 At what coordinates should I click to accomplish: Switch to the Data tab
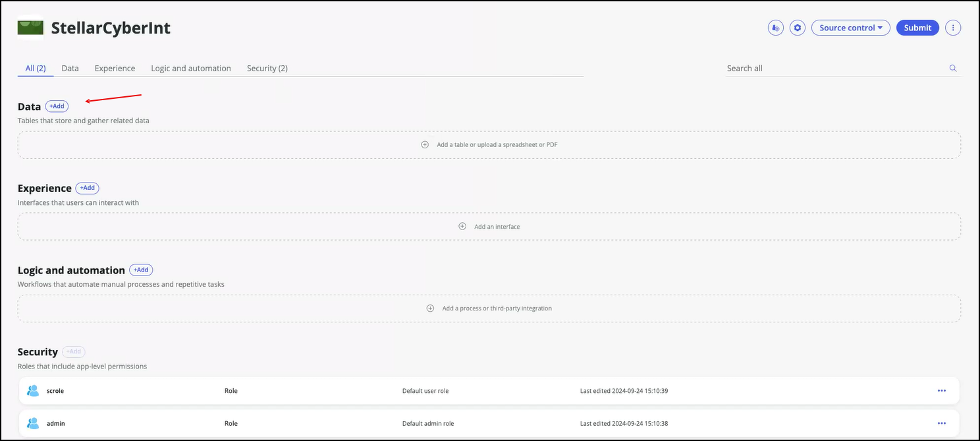pyautogui.click(x=70, y=69)
